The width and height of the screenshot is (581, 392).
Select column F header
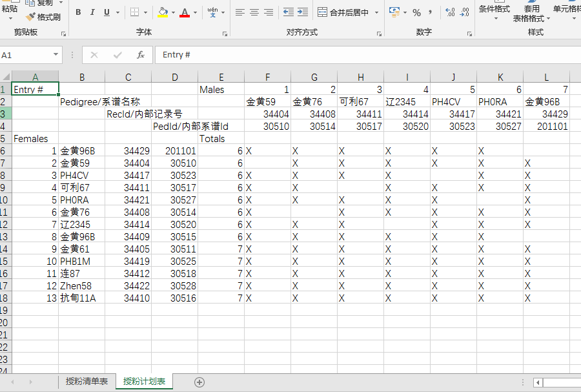[x=267, y=77]
